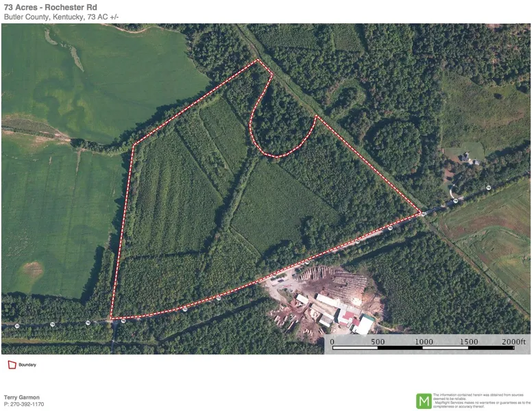Click the red Boundary legend icon
Screen dimensions: 532x411
11,365
